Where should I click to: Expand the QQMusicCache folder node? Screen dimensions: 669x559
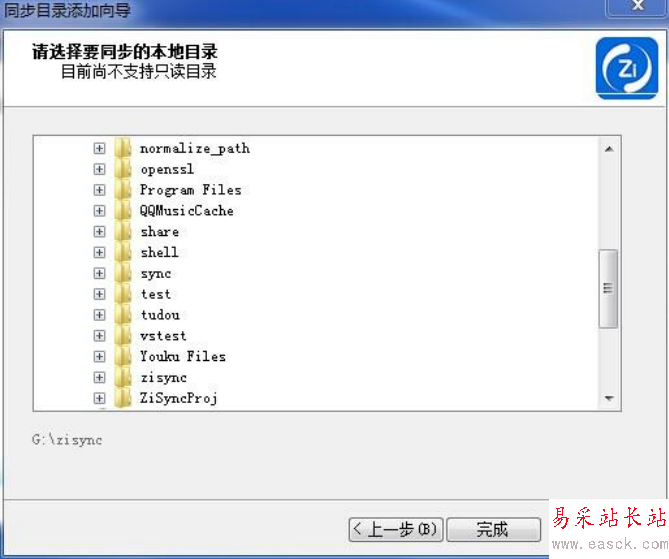[99, 211]
